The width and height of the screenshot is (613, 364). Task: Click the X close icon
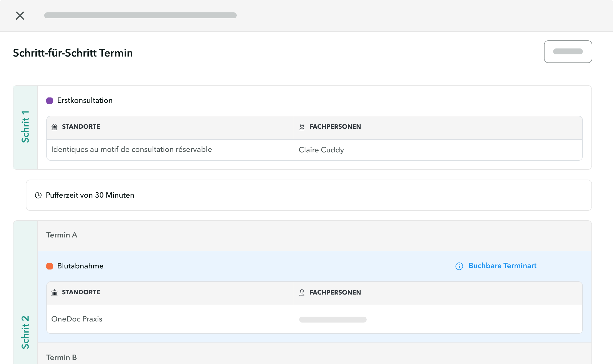[20, 16]
